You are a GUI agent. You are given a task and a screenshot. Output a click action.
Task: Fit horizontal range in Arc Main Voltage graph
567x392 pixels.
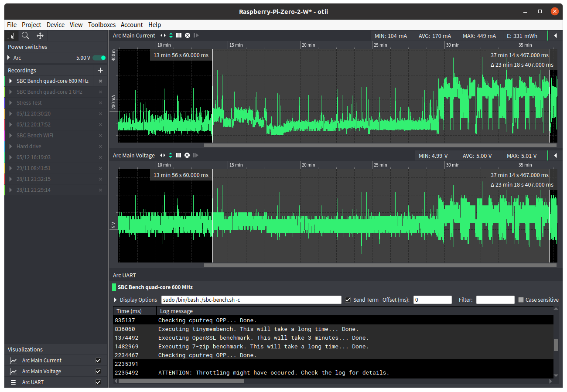tap(163, 156)
